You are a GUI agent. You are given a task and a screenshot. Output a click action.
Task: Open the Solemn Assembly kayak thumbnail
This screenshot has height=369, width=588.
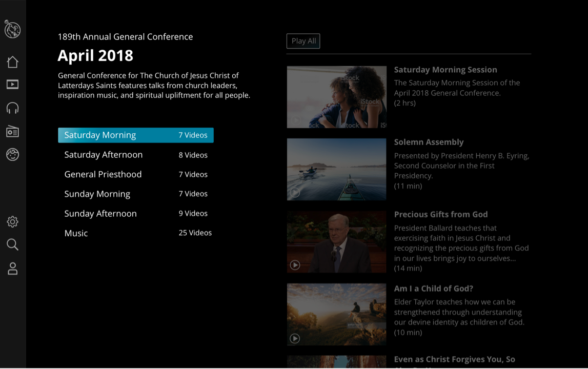point(336,170)
